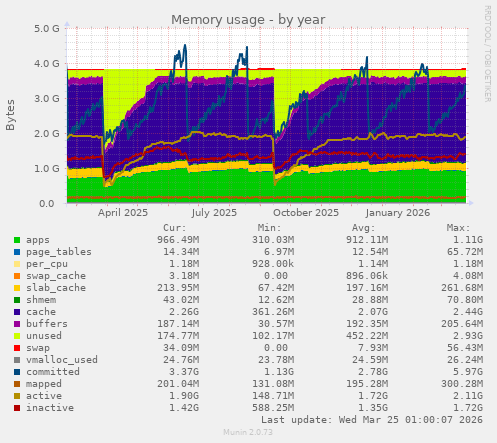497x443 pixels.
Task: Click the slab_cache max value 261.68M
Action: tap(462, 288)
